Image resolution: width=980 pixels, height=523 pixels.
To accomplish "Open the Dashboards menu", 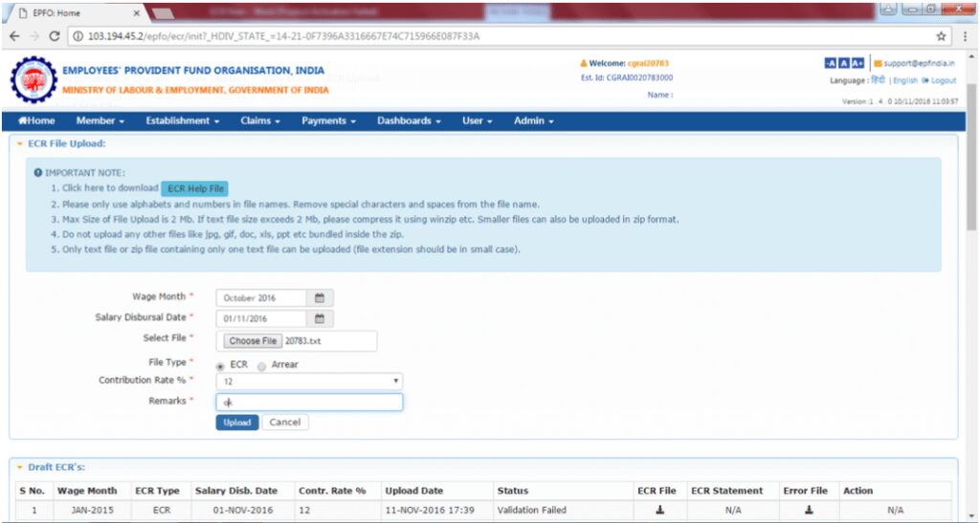I will point(409,121).
